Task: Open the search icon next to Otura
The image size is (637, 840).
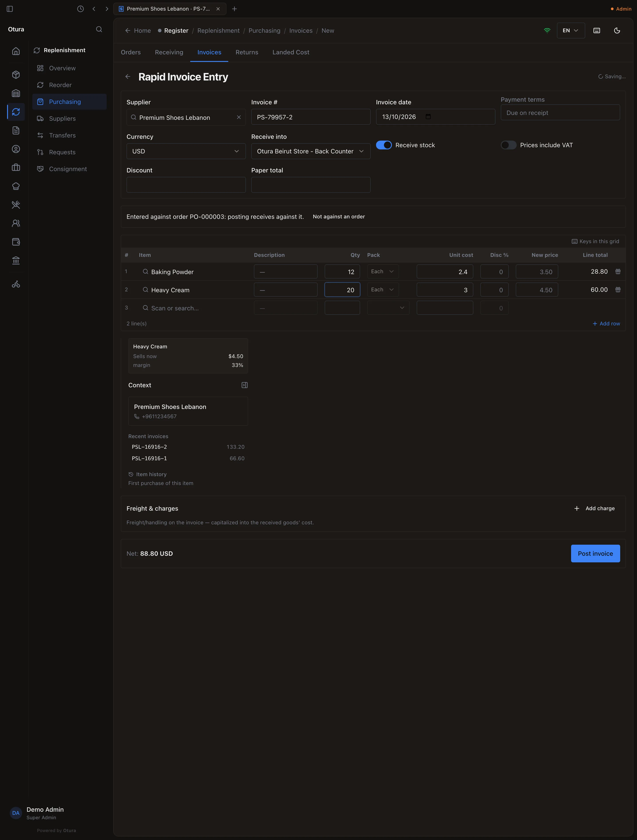Action: [99, 29]
